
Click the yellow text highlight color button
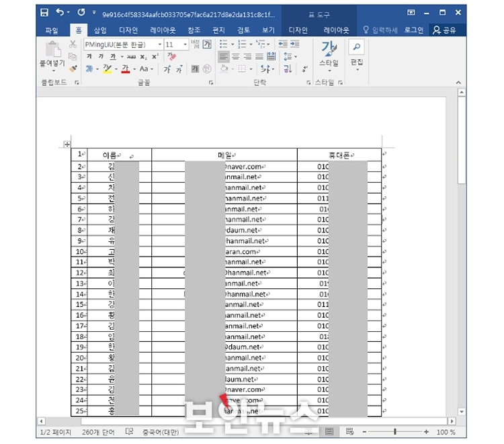(x=107, y=69)
